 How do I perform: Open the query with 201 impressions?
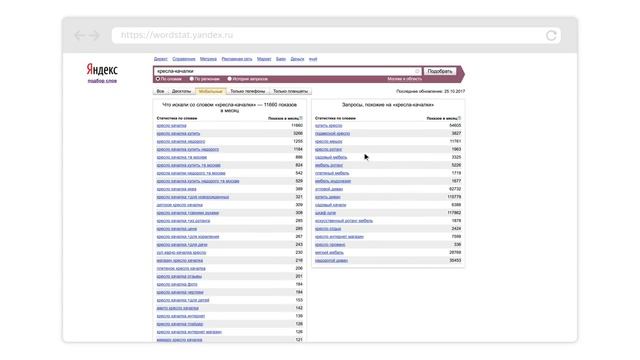coord(179,276)
